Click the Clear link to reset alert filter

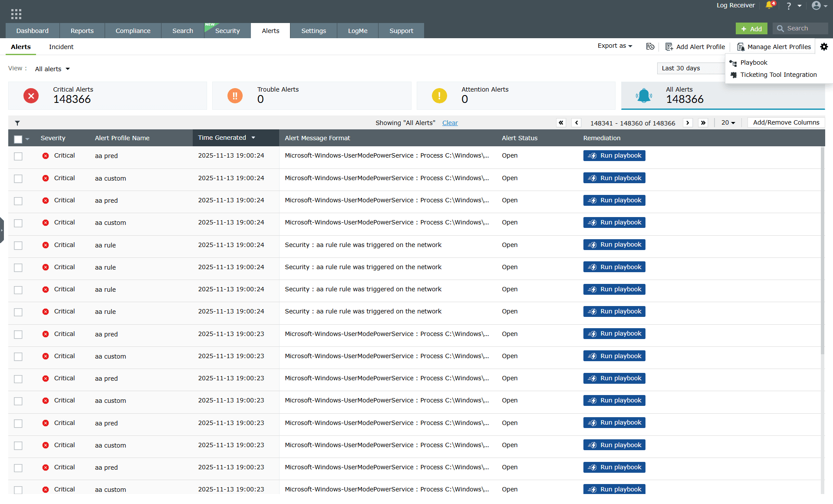tap(450, 123)
